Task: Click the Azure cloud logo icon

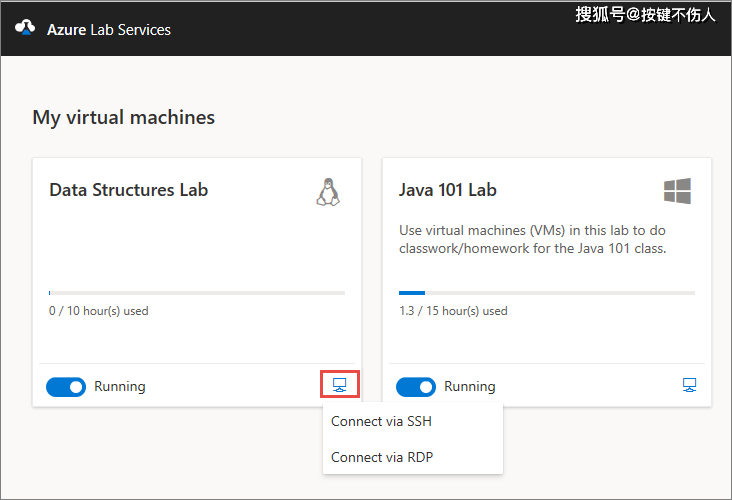Action: (x=25, y=29)
